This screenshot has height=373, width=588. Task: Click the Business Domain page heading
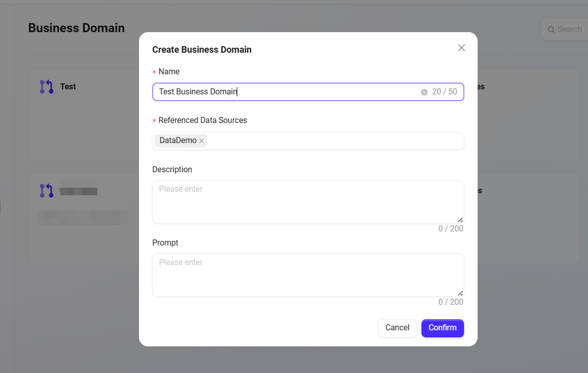click(x=76, y=28)
